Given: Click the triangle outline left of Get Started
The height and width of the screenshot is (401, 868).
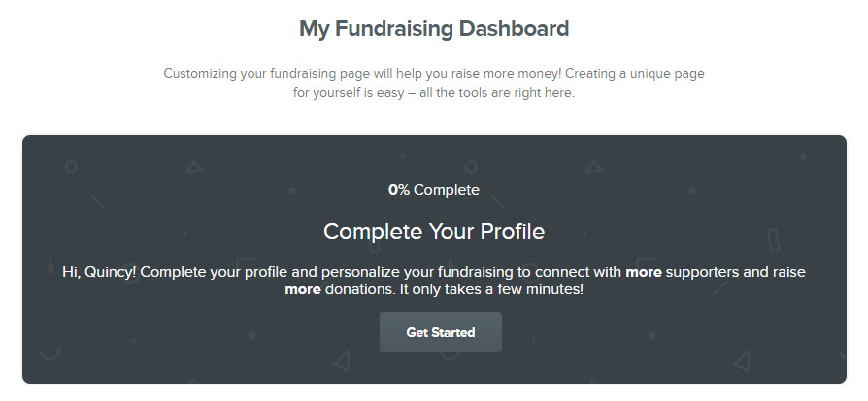Looking at the screenshot, I should [x=342, y=360].
